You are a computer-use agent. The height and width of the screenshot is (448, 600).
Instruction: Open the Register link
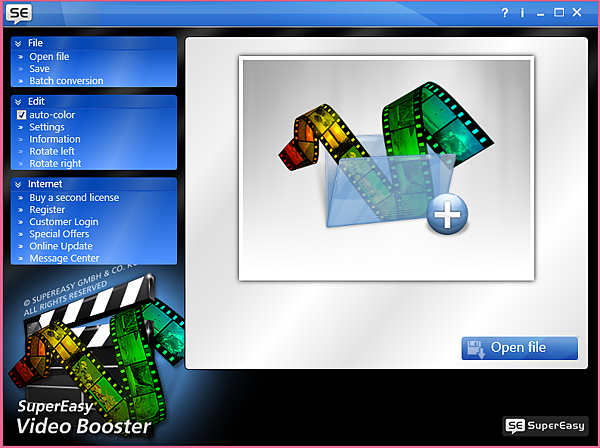47,210
